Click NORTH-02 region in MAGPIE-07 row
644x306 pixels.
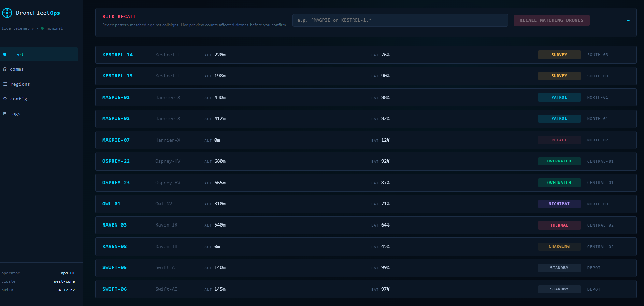coord(598,140)
